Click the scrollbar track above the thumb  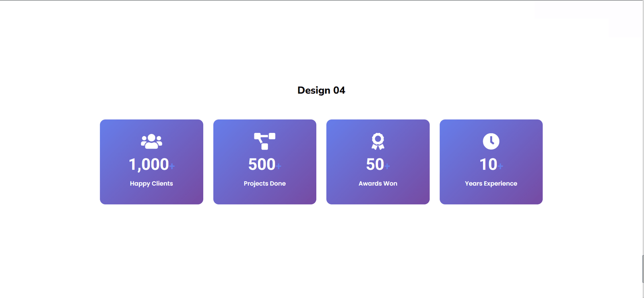click(x=643, y=121)
